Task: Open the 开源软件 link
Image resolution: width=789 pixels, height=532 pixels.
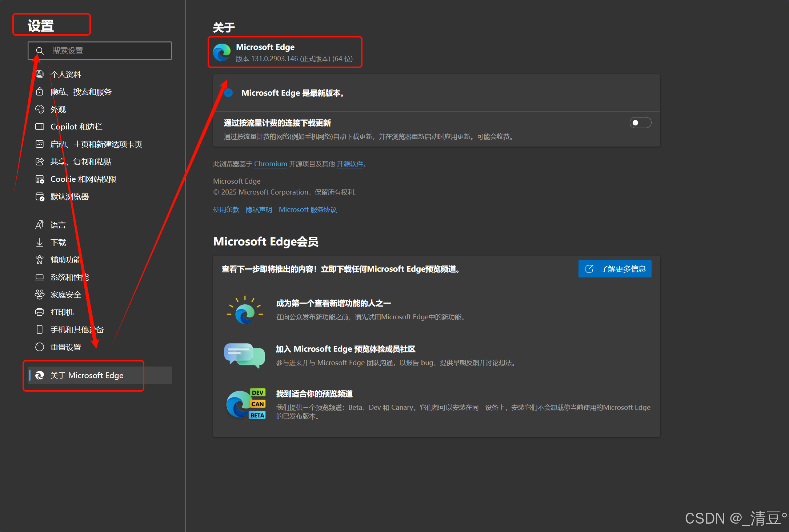Action: point(350,164)
